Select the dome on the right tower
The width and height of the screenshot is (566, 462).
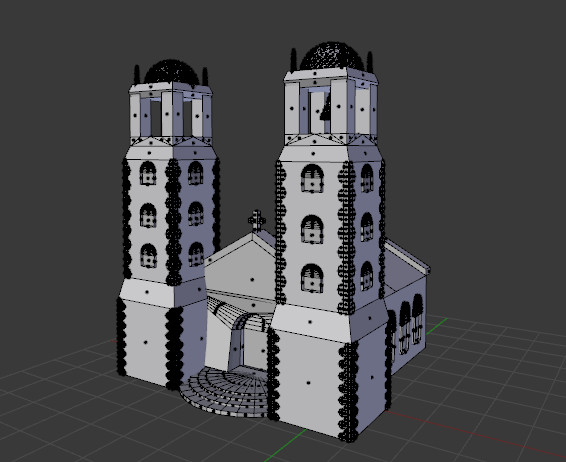(x=332, y=56)
